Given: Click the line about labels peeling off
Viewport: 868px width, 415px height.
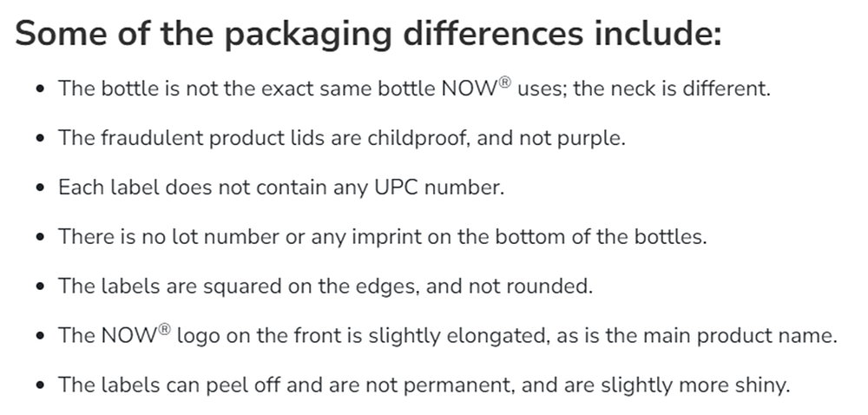Looking at the screenshot, I should 424,385.
